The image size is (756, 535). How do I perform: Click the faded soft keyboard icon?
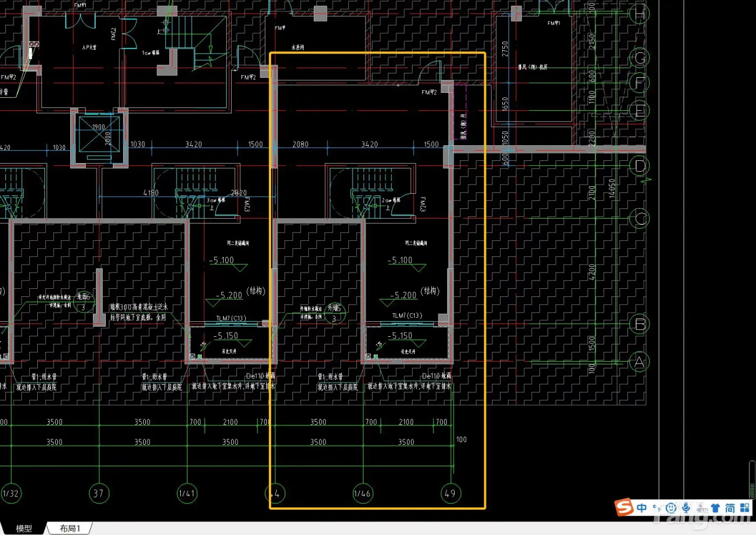pos(701,508)
